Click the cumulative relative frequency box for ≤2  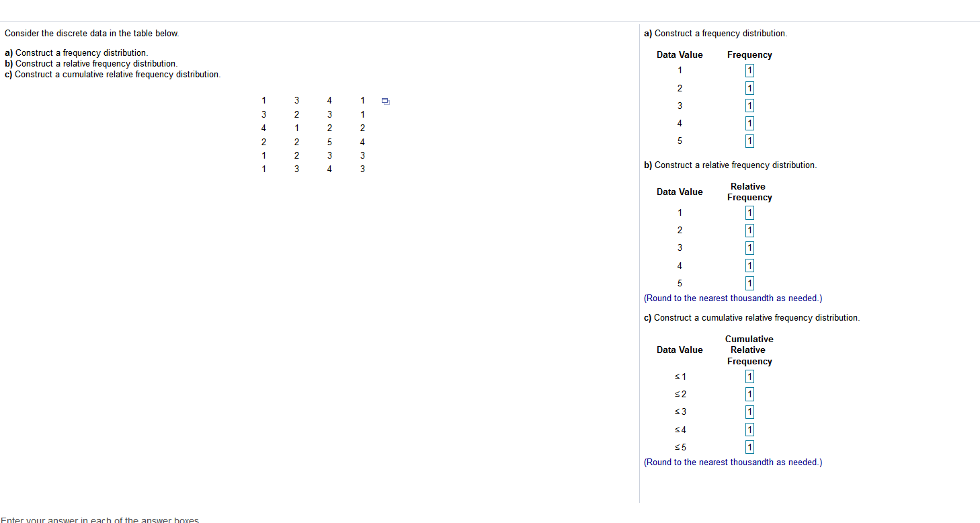749,394
